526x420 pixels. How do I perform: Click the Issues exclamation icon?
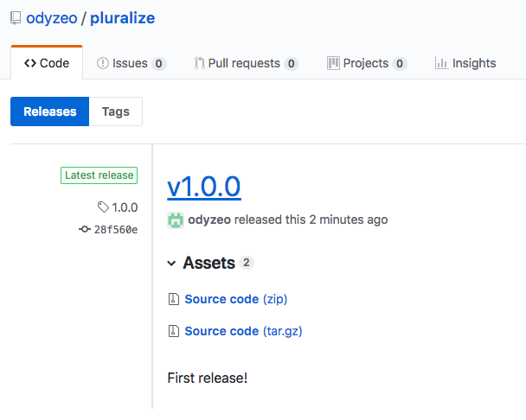103,63
